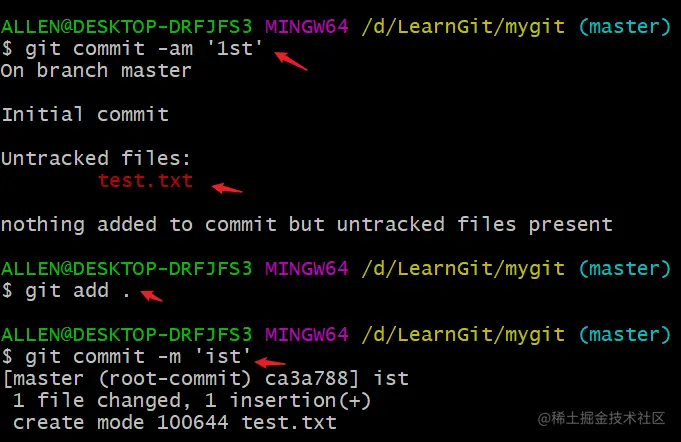This screenshot has width=681, height=442.
Task: Click the second /d/LearnGit/mygit path
Action: (x=463, y=268)
